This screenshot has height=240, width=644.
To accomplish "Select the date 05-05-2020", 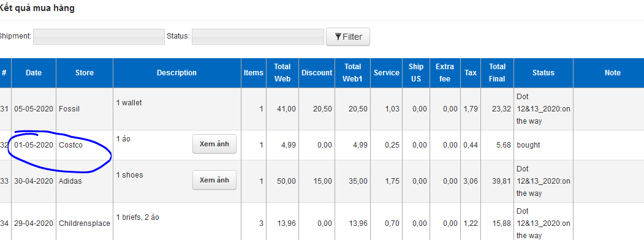I will (34, 109).
